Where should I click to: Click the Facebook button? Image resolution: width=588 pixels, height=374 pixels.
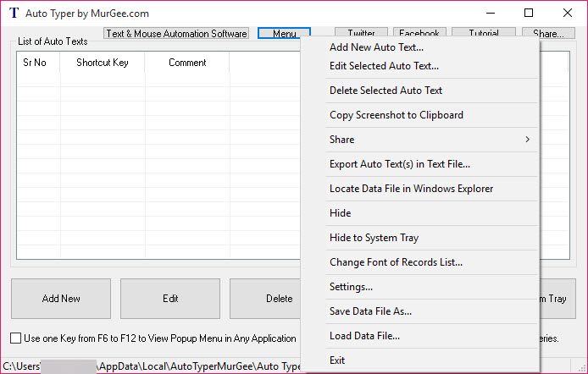pos(419,33)
